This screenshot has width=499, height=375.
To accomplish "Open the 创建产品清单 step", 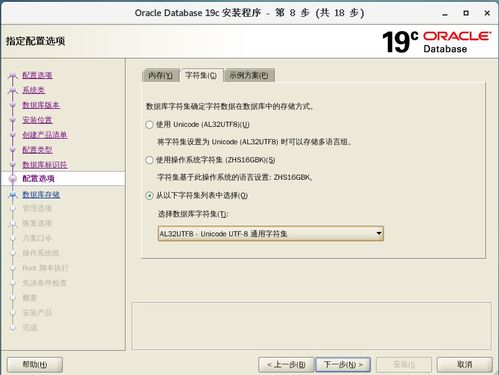I will pos(45,135).
